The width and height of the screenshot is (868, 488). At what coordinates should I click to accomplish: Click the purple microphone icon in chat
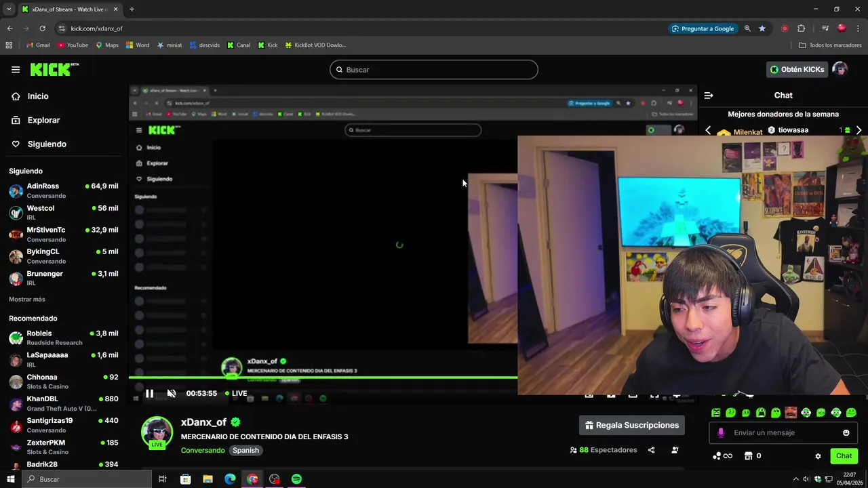721,432
